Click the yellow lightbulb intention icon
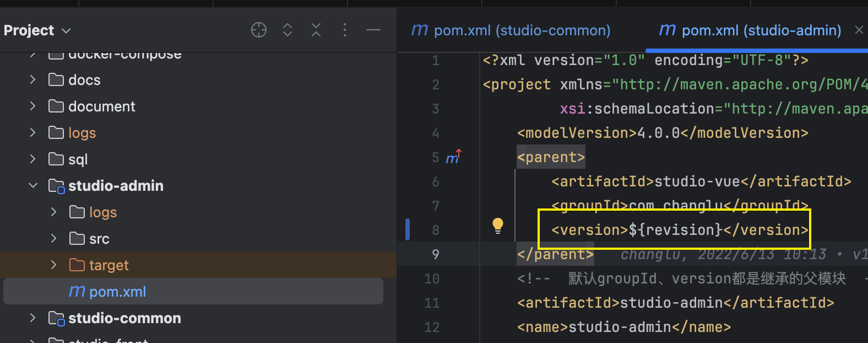The height and width of the screenshot is (343, 868). pyautogui.click(x=498, y=226)
